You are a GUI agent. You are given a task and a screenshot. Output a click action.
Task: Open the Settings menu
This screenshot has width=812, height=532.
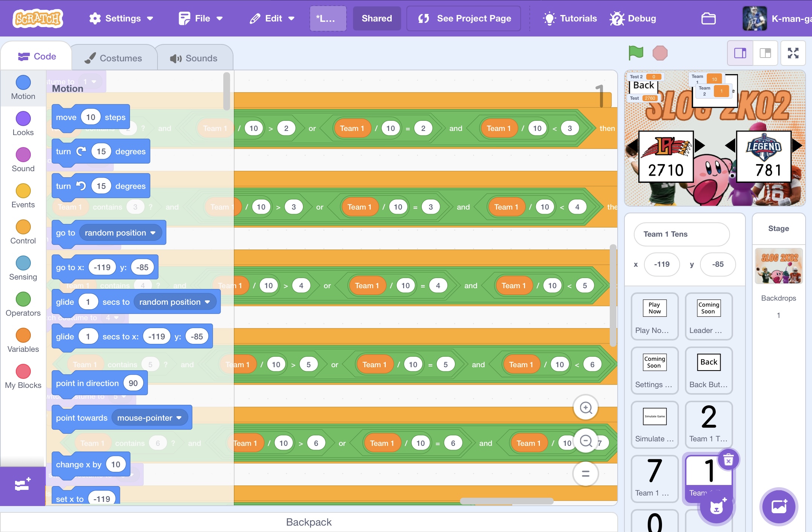[x=121, y=18]
